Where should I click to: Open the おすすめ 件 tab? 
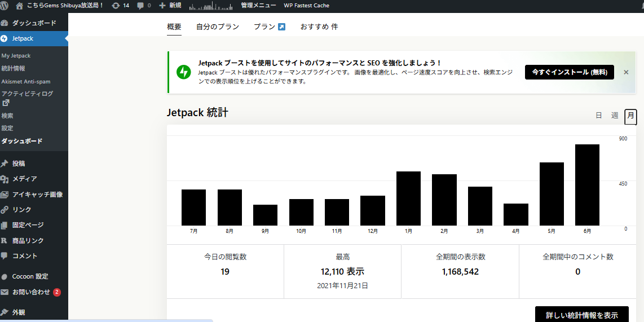319,27
